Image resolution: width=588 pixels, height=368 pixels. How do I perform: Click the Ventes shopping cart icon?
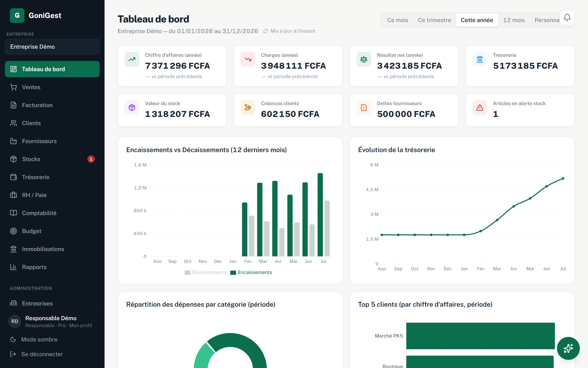pyautogui.click(x=13, y=87)
